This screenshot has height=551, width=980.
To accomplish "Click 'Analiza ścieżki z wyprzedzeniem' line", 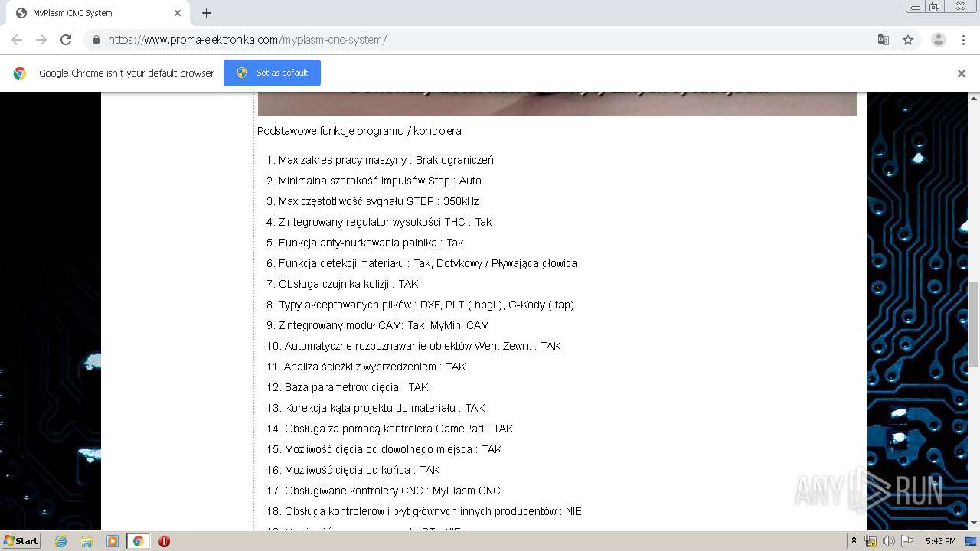I will (375, 367).
